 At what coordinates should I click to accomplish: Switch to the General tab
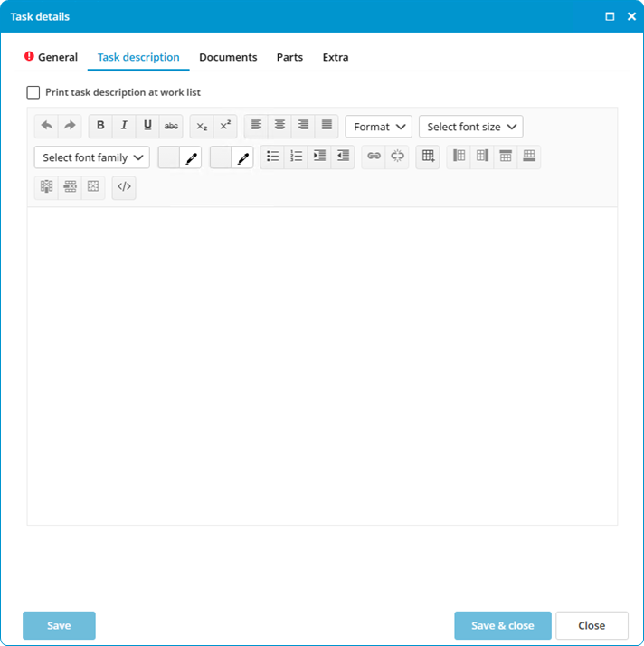click(51, 57)
